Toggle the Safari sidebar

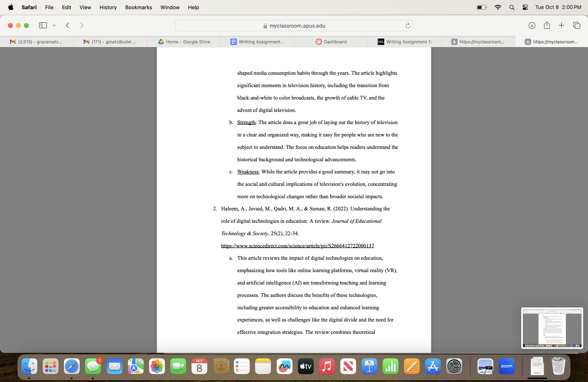coord(43,25)
